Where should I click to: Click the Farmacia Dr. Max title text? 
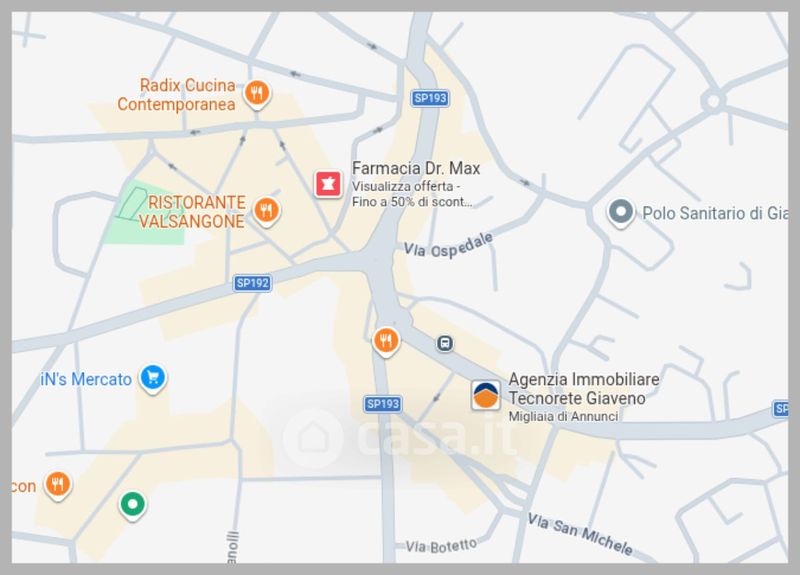416,168
